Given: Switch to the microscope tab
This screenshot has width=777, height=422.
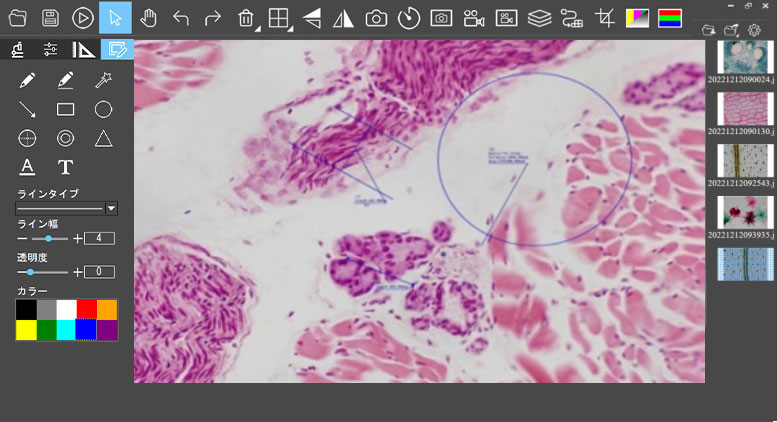Looking at the screenshot, I should pyautogui.click(x=17, y=50).
